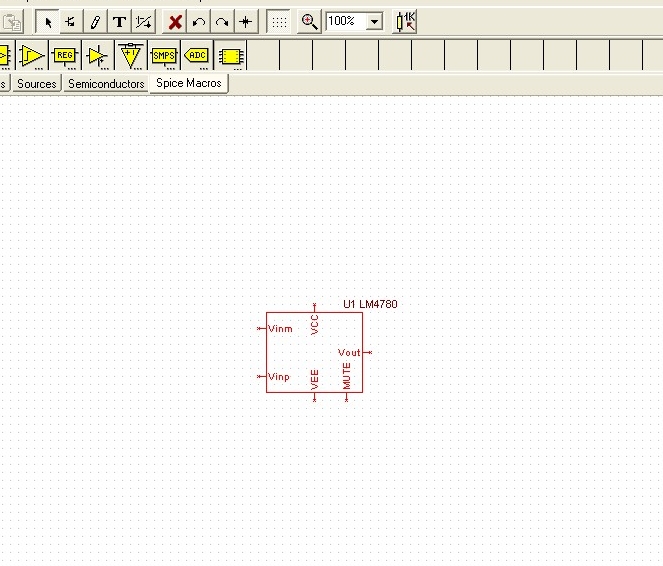This screenshot has width=663, height=566.
Task: Insert the generic IC chip macro
Action: tap(231, 56)
